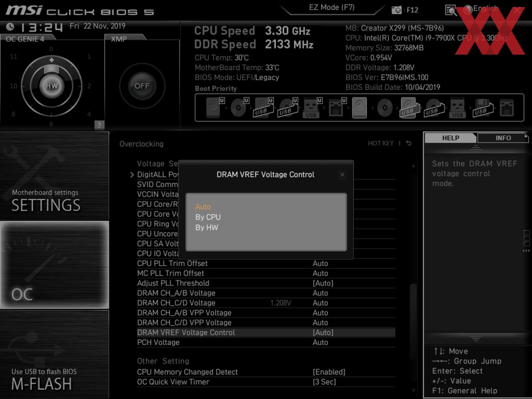This screenshot has height=399, width=532.
Task: Toggle the OC Genie HW button
Action: click(52, 86)
